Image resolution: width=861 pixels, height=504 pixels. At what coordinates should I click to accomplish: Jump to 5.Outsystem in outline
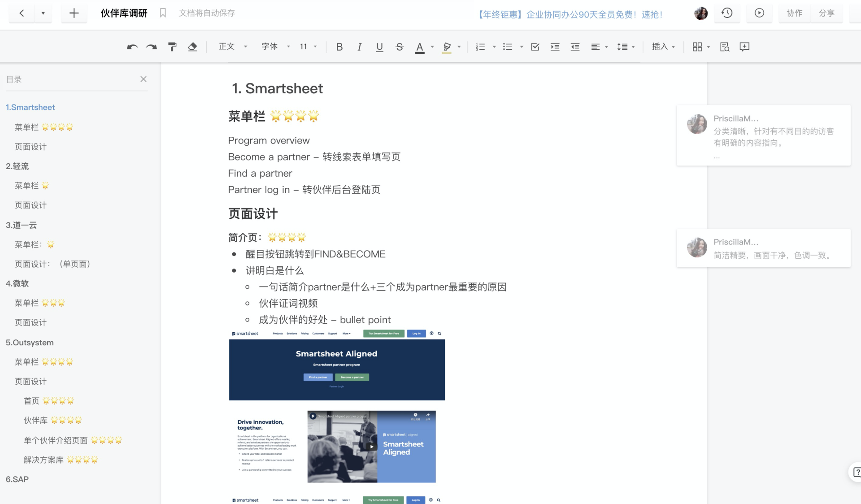30,343
